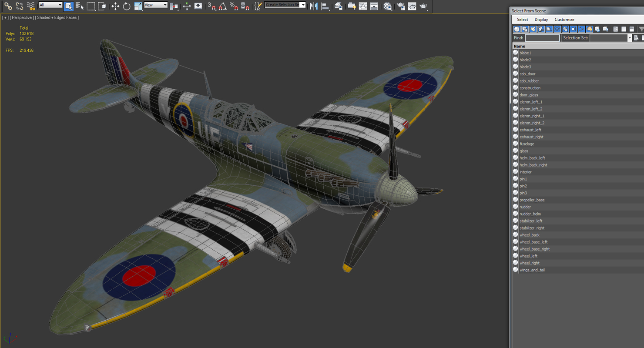
Task: Click Select Invert in Select From Scene
Action: 631,29
